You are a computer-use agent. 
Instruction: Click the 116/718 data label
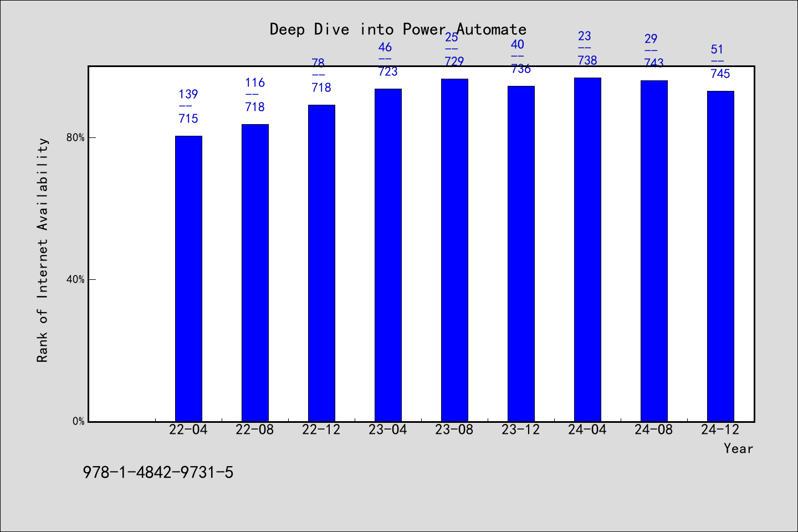(255, 95)
